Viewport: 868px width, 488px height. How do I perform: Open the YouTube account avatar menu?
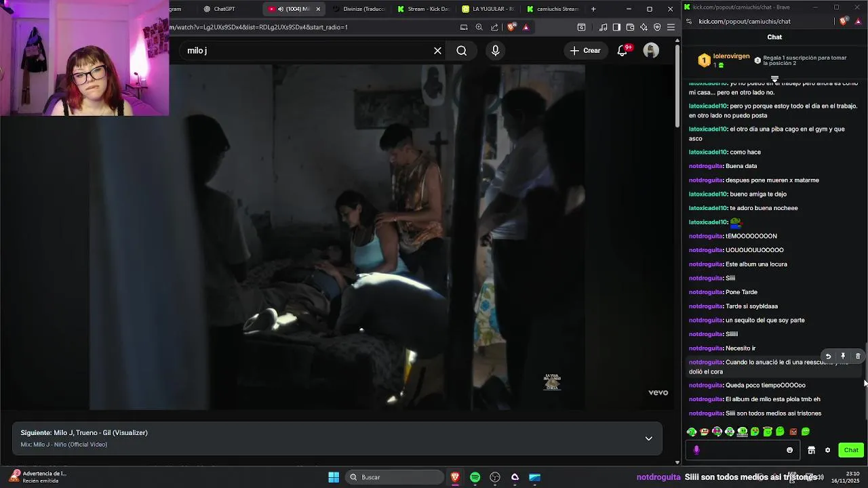click(x=651, y=51)
